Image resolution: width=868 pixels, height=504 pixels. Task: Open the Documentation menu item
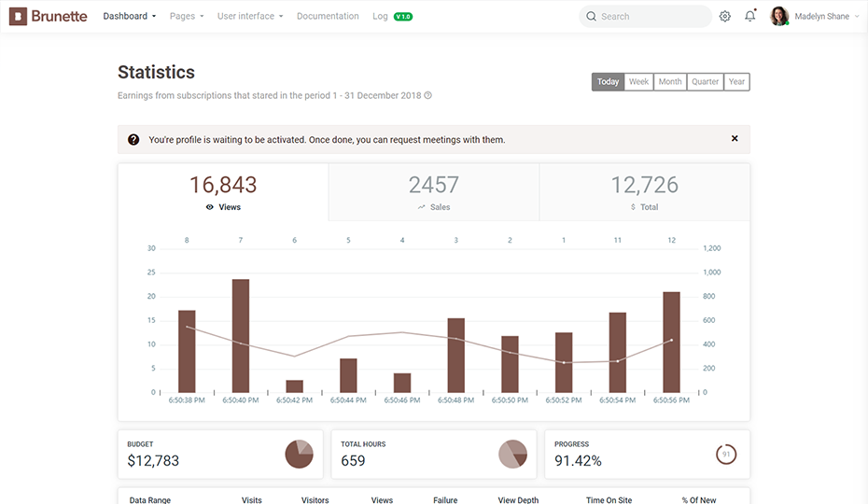point(328,16)
